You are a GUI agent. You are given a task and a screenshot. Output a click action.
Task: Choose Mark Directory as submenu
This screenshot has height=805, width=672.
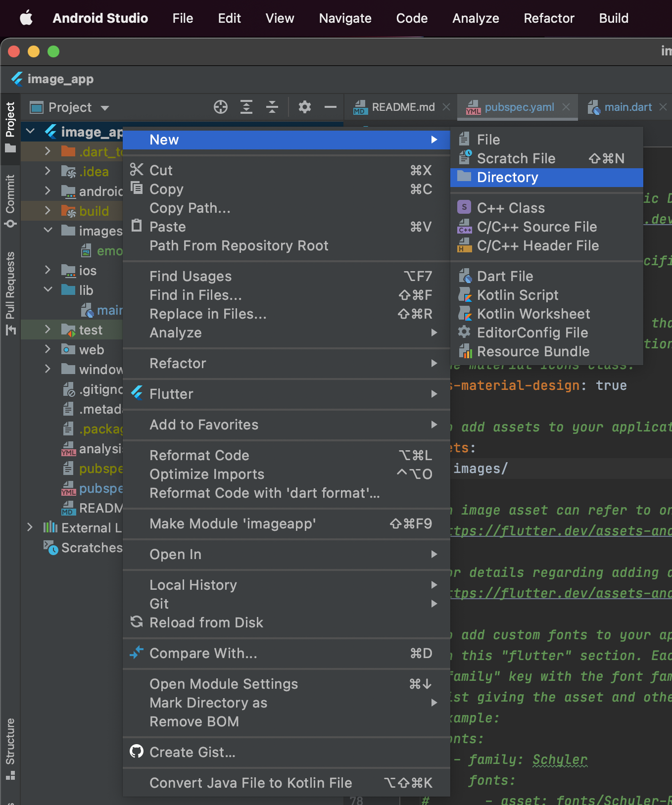pyautogui.click(x=286, y=703)
